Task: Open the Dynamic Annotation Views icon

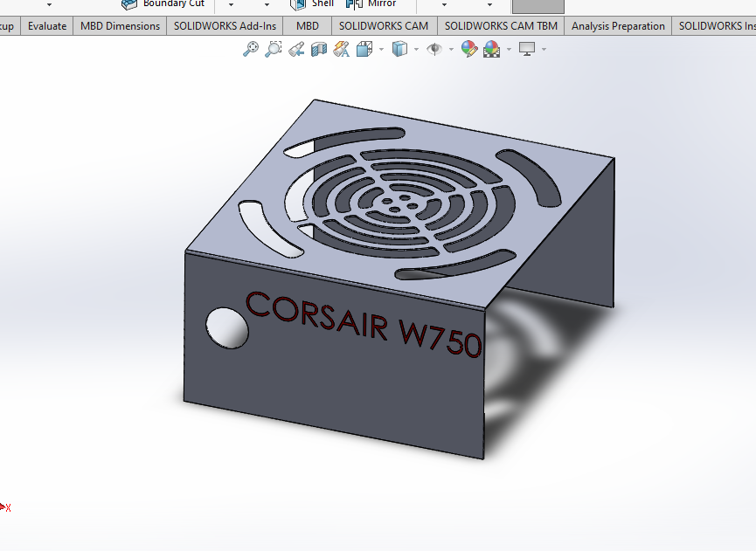Action: pyautogui.click(x=342, y=50)
